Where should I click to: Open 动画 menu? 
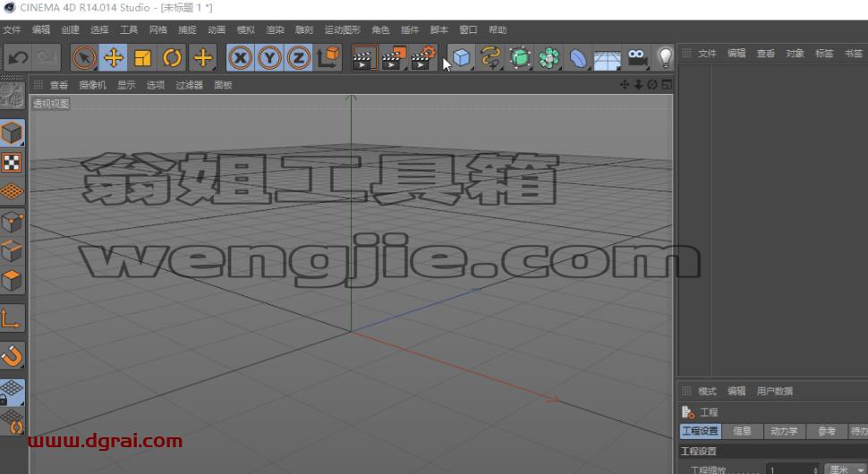(217, 30)
